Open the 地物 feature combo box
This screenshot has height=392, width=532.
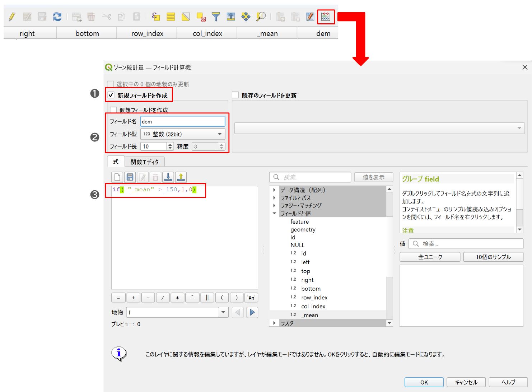coord(177,312)
